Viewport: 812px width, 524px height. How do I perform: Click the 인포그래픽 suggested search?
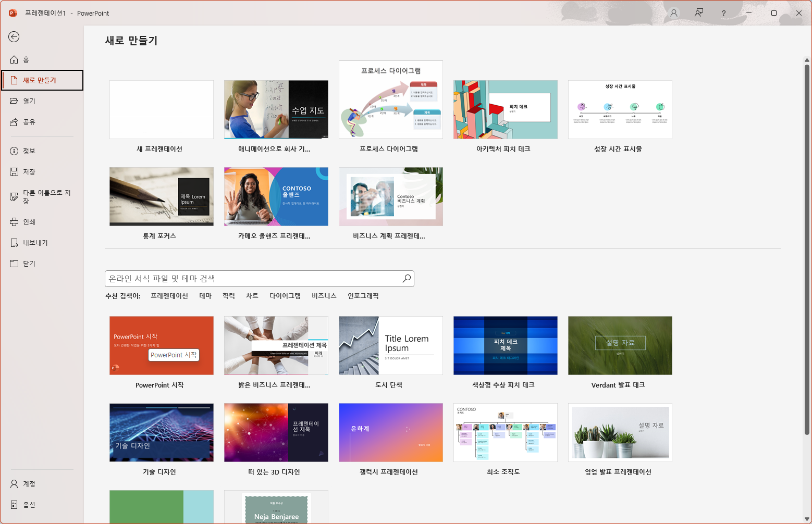click(363, 295)
